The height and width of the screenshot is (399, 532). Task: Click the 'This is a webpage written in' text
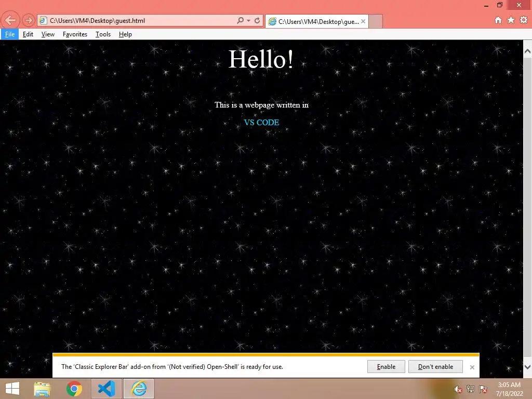tap(262, 105)
